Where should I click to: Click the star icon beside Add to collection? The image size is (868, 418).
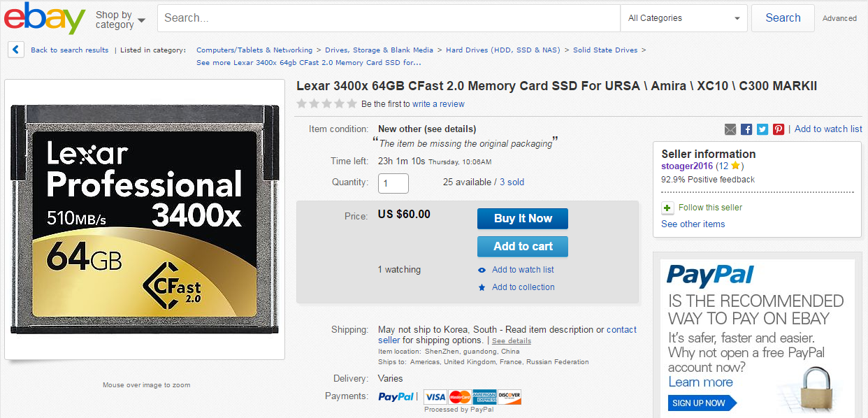[x=482, y=287]
